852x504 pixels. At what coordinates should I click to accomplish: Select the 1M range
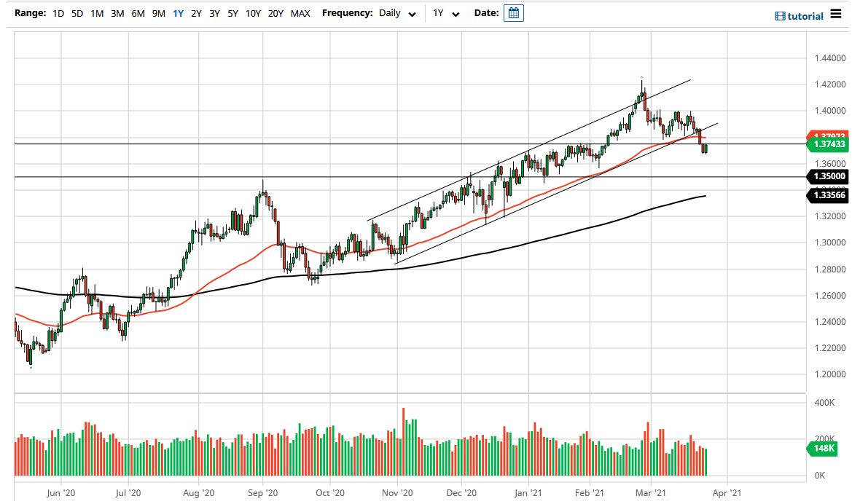96,13
